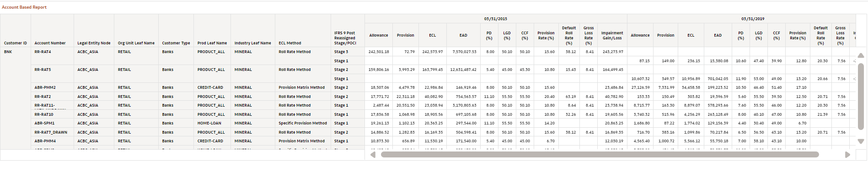
Task: Click Default Roll Rate header under 03/31/2015
Action: pyautogui.click(x=569, y=35)
